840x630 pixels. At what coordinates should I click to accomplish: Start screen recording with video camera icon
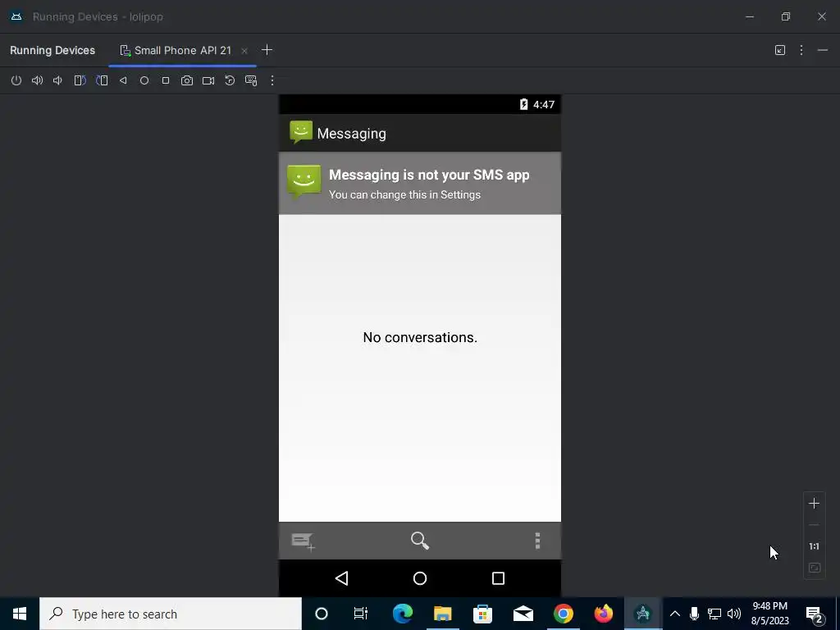pyautogui.click(x=208, y=80)
